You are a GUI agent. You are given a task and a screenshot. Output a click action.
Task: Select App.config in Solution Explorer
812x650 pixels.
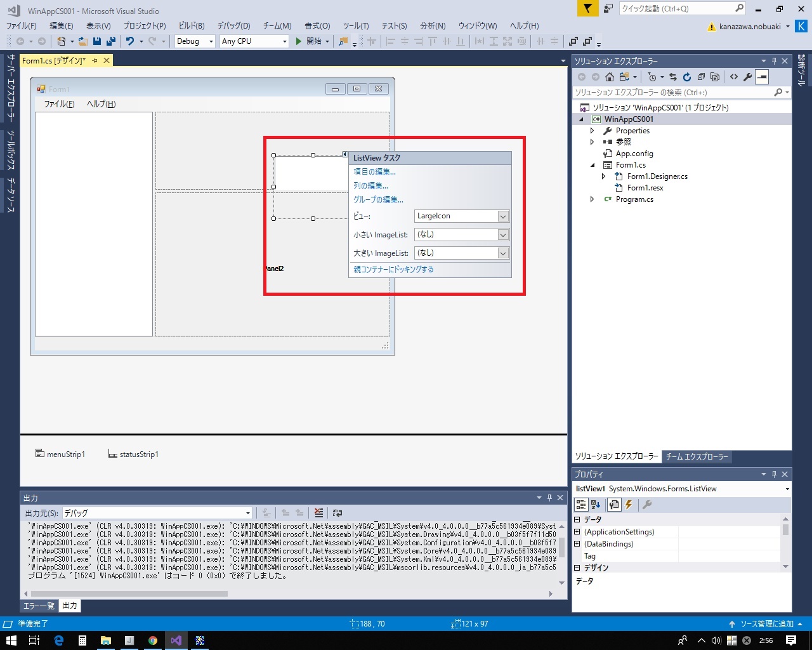click(x=634, y=154)
